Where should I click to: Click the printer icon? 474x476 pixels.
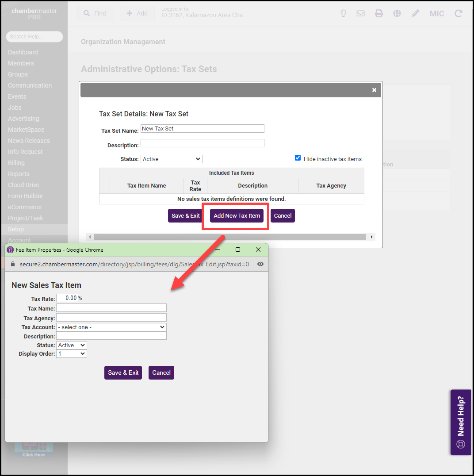click(379, 13)
